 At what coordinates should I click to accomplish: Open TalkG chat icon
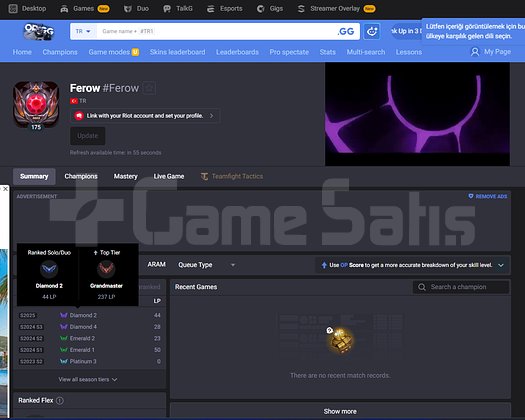(167, 9)
